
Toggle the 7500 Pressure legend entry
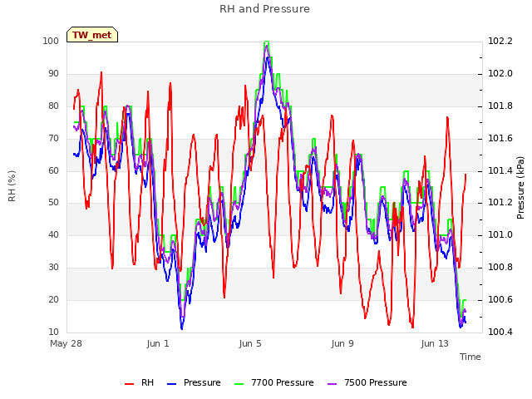(367, 382)
